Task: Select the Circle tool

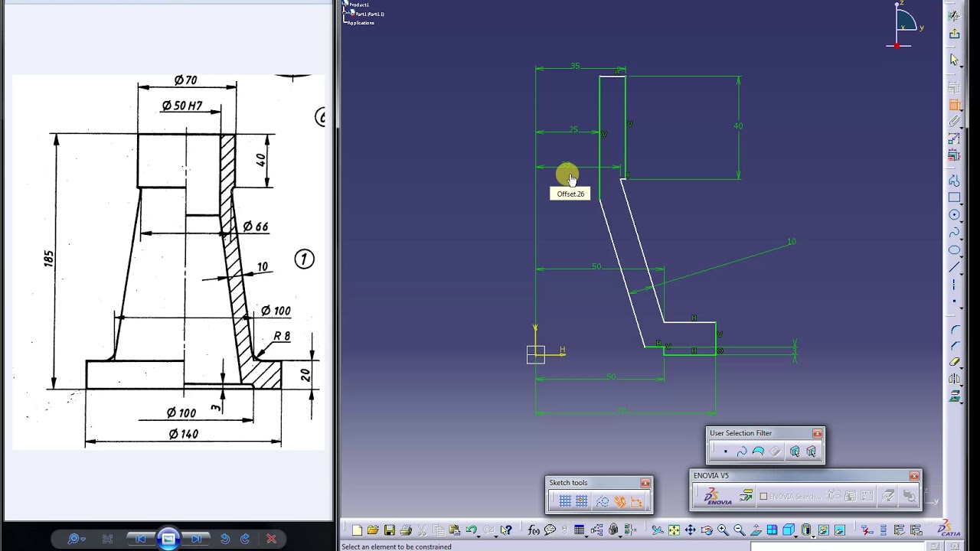Action: (x=955, y=215)
